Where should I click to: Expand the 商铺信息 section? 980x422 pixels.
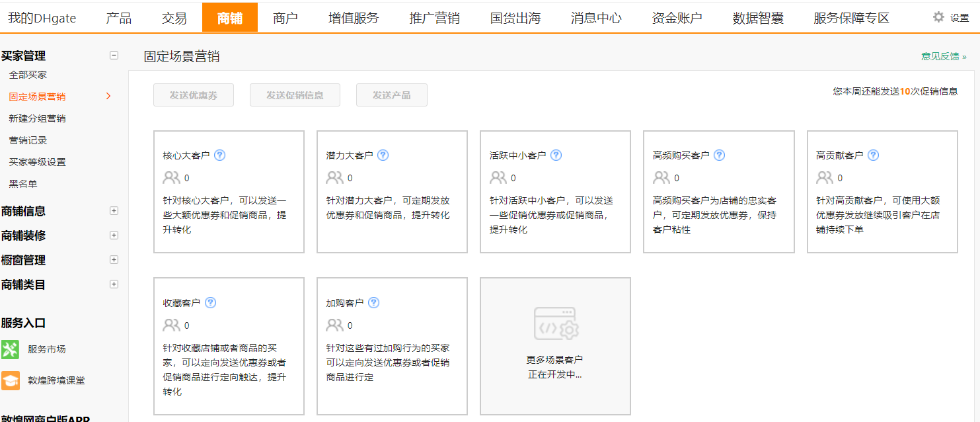coord(114,211)
